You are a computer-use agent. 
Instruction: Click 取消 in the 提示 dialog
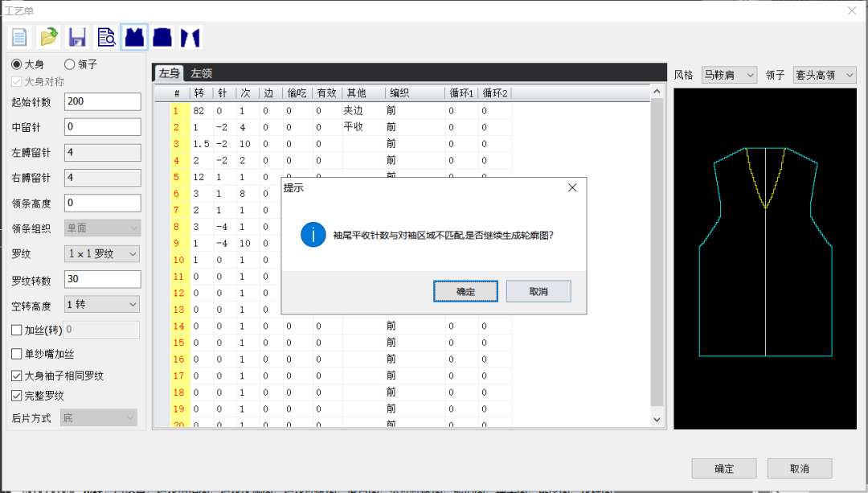[538, 291]
